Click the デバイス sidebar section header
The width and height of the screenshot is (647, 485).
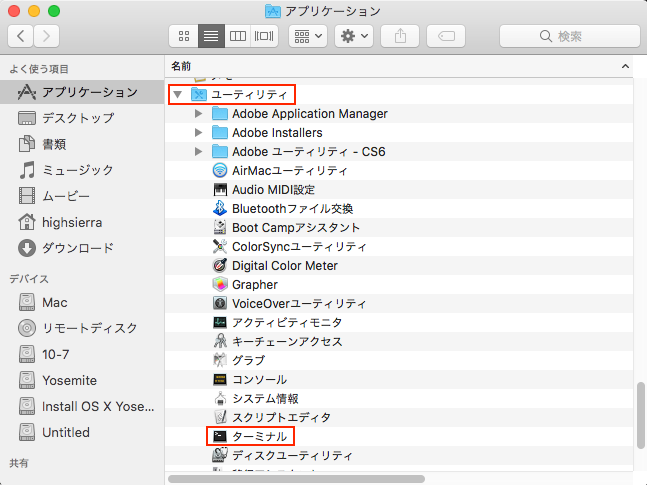point(29,279)
